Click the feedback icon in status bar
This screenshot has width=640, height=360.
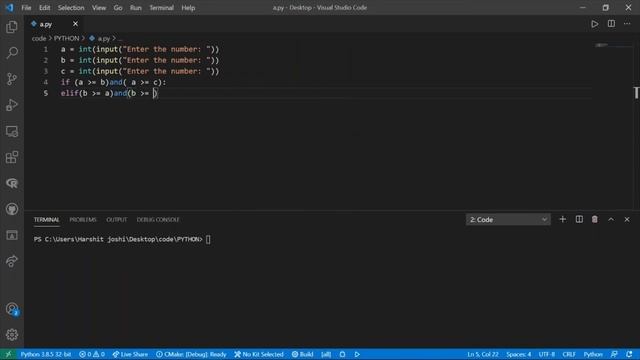614,354
